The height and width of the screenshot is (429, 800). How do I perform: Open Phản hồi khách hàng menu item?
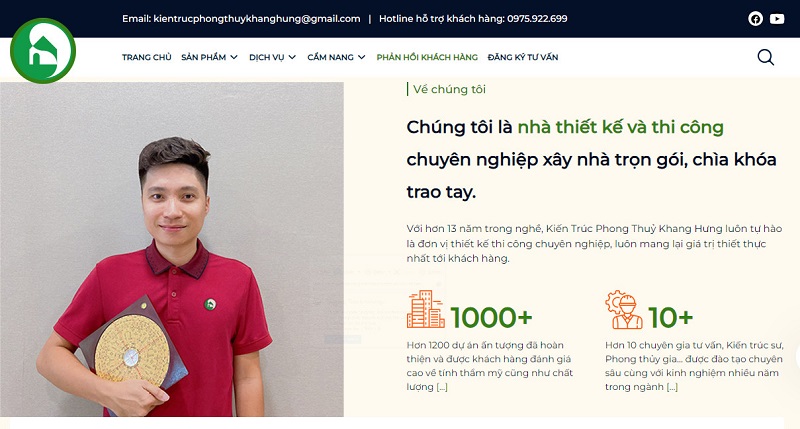click(x=427, y=57)
